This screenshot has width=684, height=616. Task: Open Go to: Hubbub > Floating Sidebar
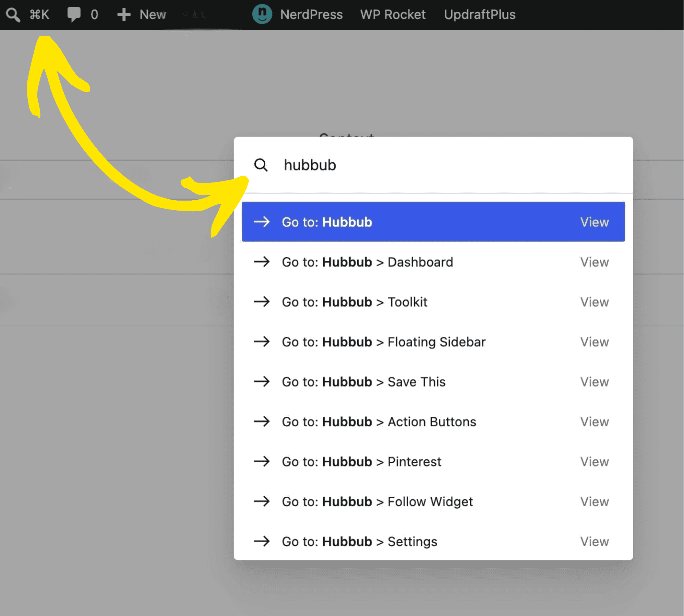coord(433,342)
